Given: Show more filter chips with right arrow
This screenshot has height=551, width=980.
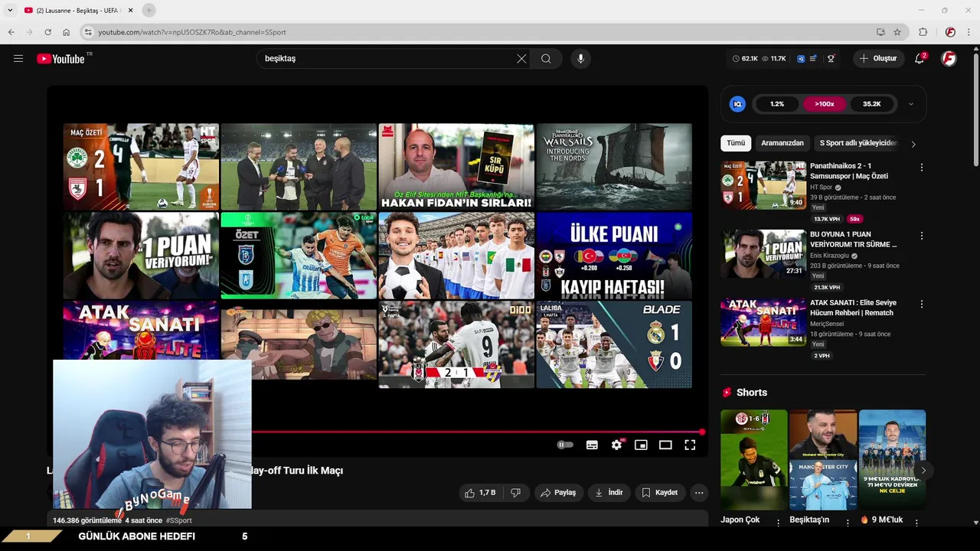Looking at the screenshot, I should (x=913, y=144).
